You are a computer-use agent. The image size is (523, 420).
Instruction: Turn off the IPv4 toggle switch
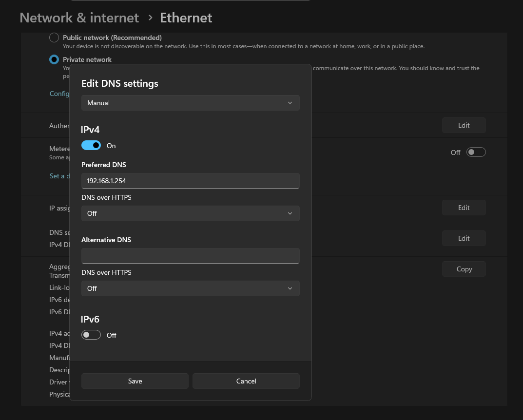(91, 145)
